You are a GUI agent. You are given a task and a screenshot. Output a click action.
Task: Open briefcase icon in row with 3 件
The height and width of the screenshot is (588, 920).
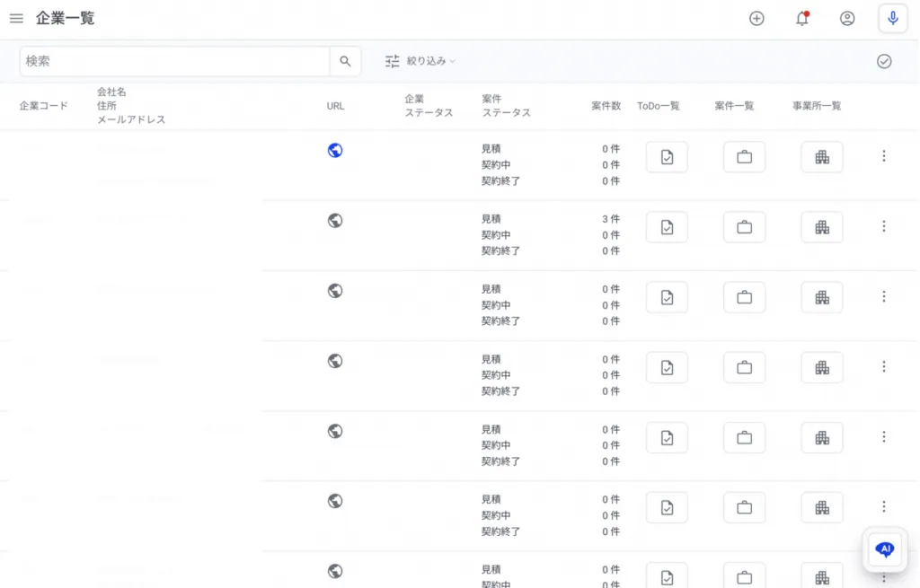(x=744, y=227)
